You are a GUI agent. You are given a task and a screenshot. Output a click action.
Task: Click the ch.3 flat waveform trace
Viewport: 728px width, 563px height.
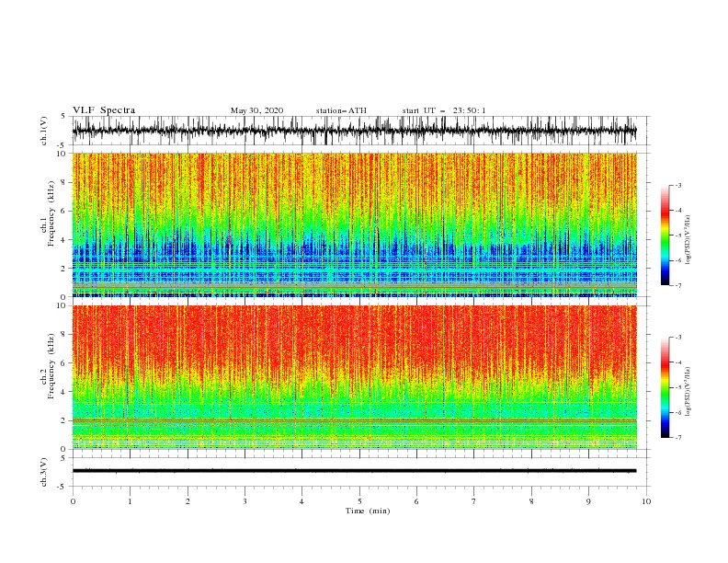[x=354, y=471]
